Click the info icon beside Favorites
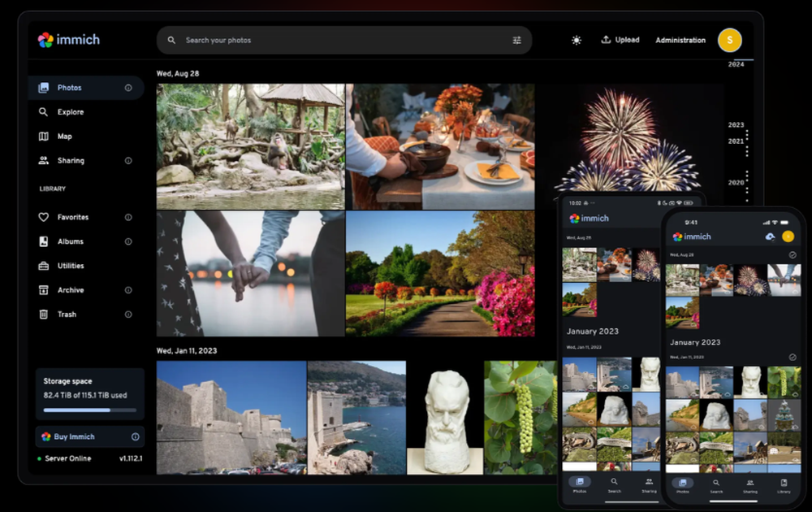Viewport: 812px width, 512px height. [x=128, y=217]
